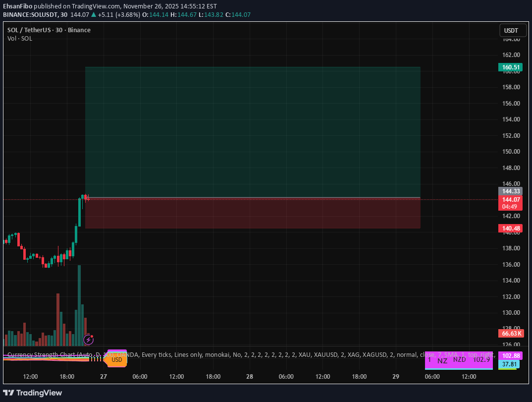The height and width of the screenshot is (402, 532).
Task: Click the Vol · SOL indicator legend
Action: coord(20,38)
